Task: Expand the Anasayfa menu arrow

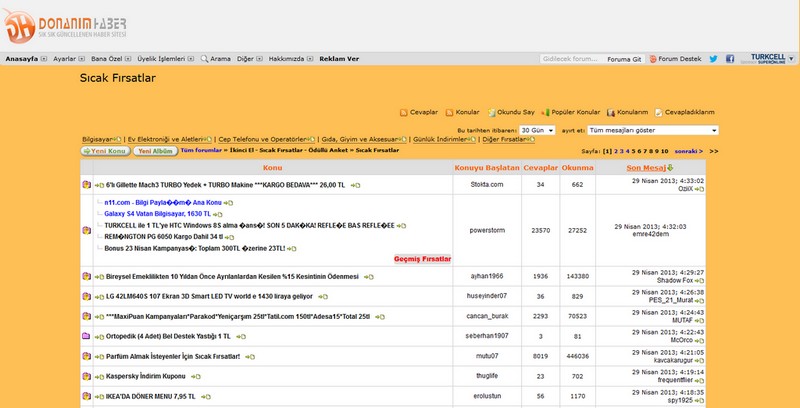Action: coord(43,59)
